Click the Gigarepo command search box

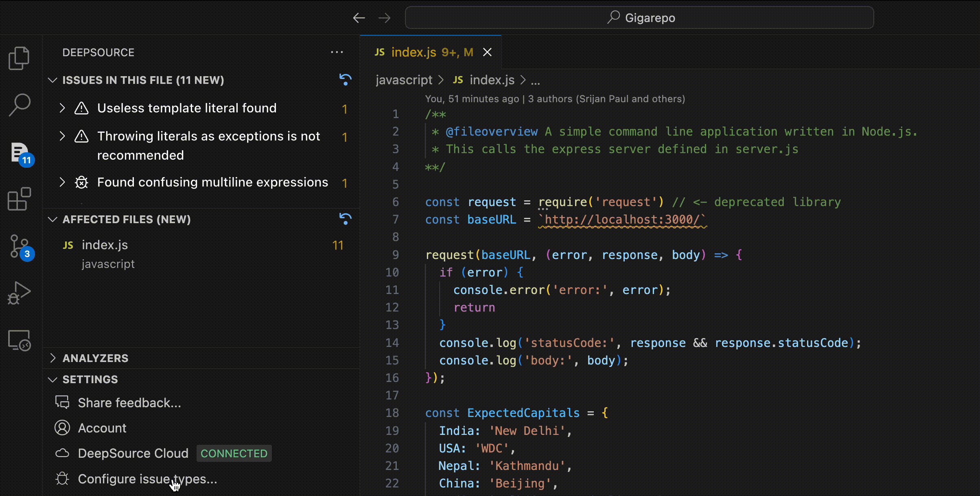tap(639, 18)
